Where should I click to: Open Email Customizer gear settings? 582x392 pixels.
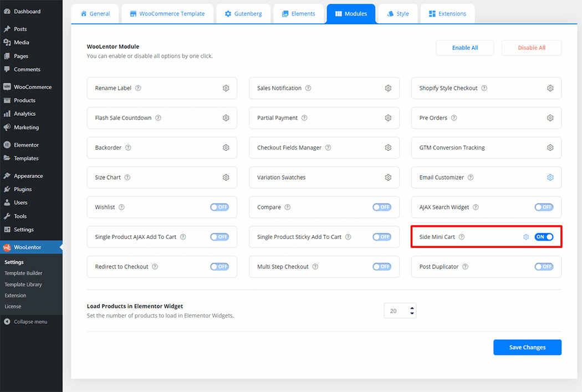click(x=550, y=177)
